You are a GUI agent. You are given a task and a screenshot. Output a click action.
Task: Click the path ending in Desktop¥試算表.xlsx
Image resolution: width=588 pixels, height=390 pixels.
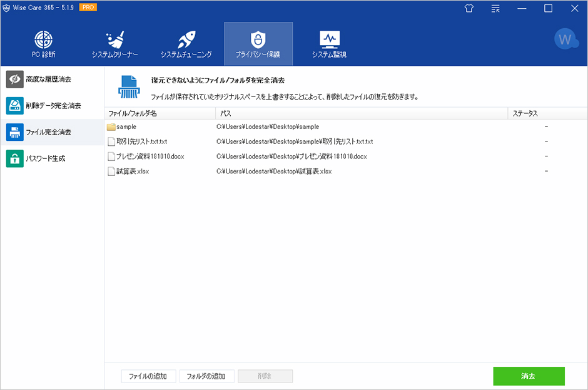pyautogui.click(x=274, y=171)
